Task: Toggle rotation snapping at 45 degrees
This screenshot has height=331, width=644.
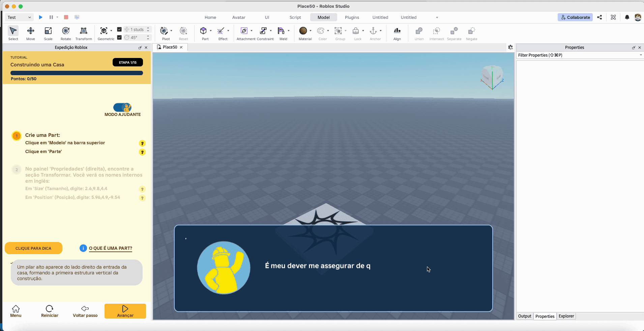Action: click(120, 37)
